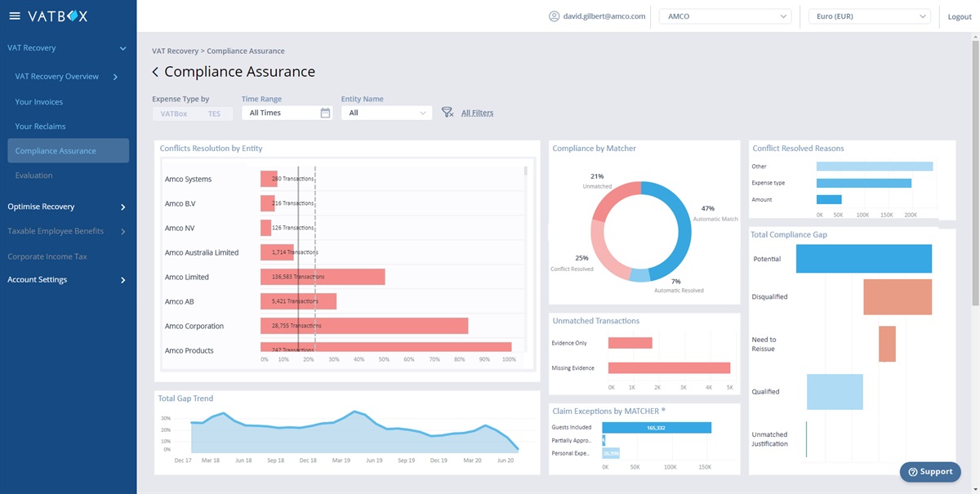The width and height of the screenshot is (980, 494).
Task: Click the Amco Systems entity label
Action: coord(188,180)
